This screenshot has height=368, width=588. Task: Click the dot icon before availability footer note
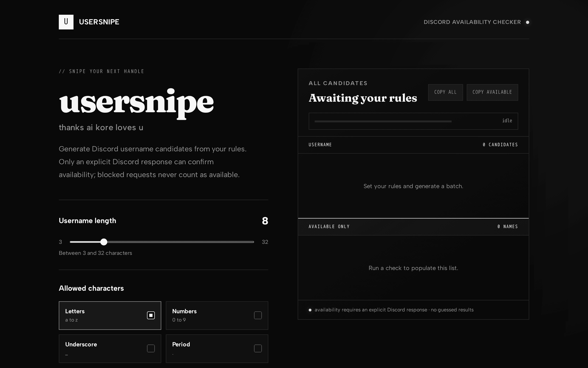pos(310,310)
